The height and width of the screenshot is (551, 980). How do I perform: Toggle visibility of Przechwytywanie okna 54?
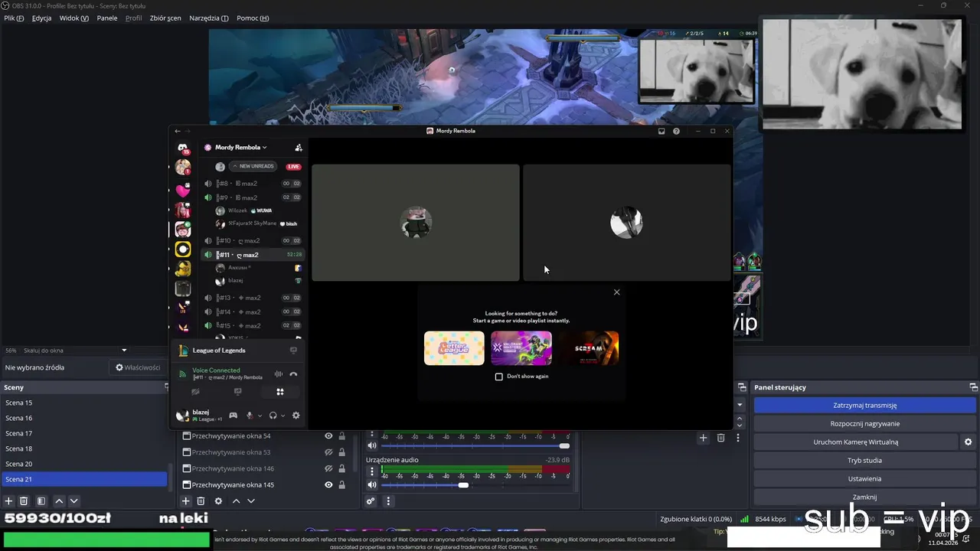pos(328,436)
